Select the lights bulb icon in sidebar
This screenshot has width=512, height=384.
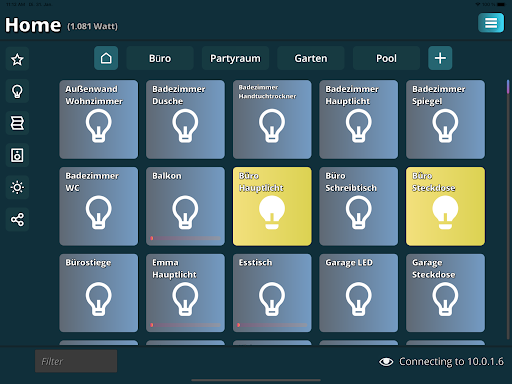(17, 91)
